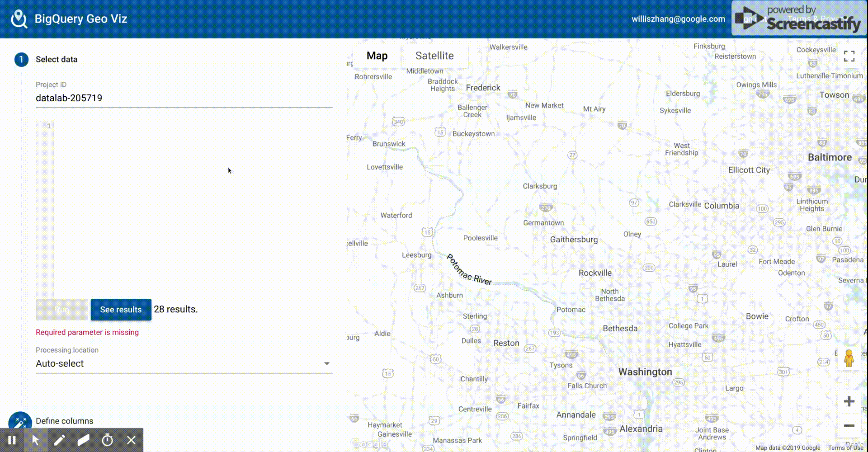
Task: Click the Ellicott City label
Action: point(749,170)
